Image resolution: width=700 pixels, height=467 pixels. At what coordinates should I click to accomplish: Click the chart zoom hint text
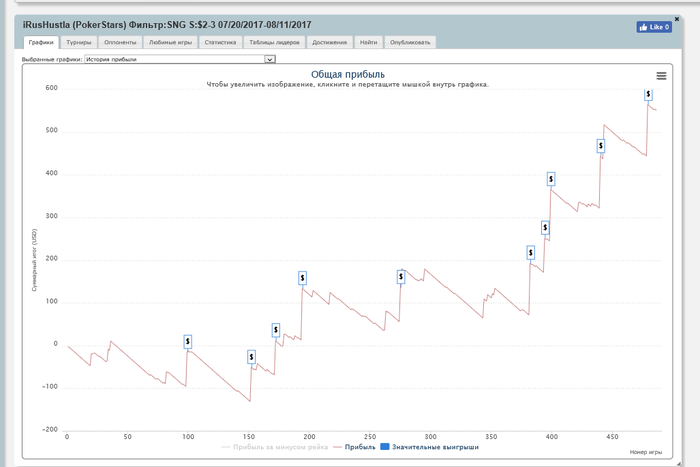(347, 84)
